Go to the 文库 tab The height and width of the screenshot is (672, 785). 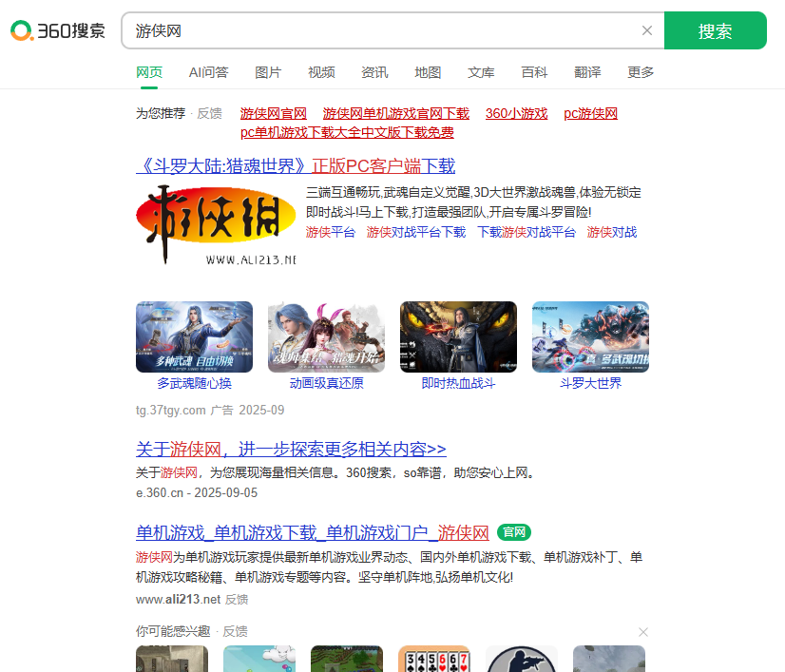(481, 72)
